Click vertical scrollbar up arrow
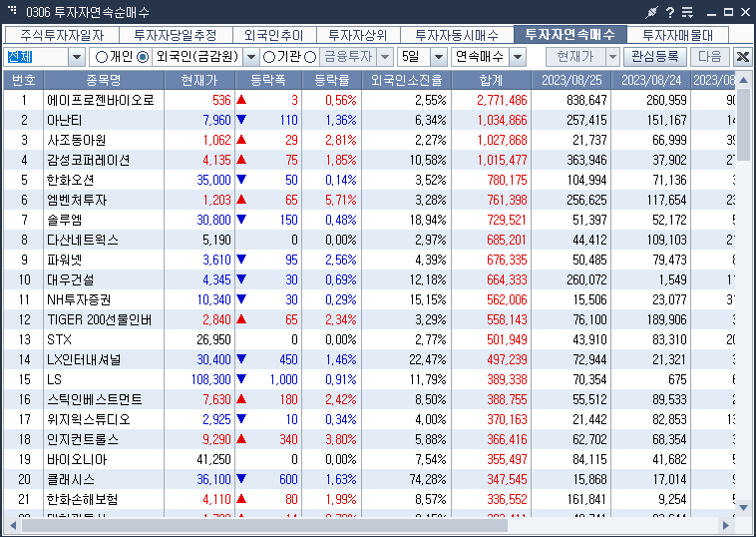This screenshot has height=537, width=756. [743, 80]
